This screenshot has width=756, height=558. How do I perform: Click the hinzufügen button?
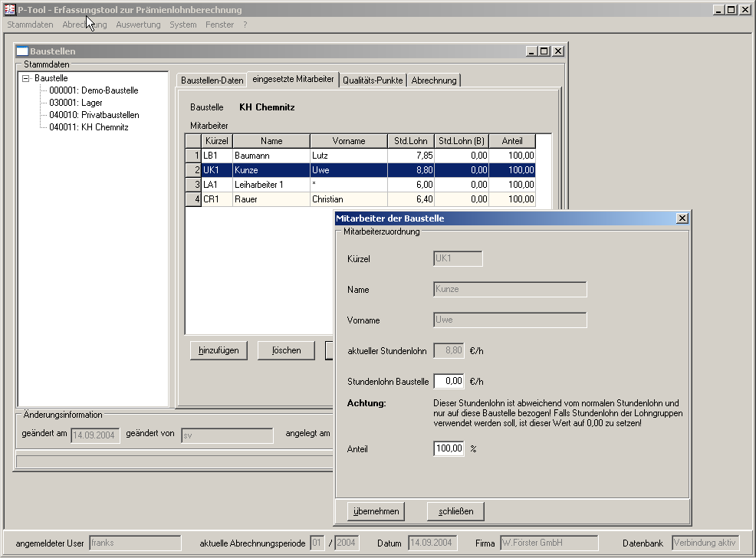pyautogui.click(x=219, y=350)
